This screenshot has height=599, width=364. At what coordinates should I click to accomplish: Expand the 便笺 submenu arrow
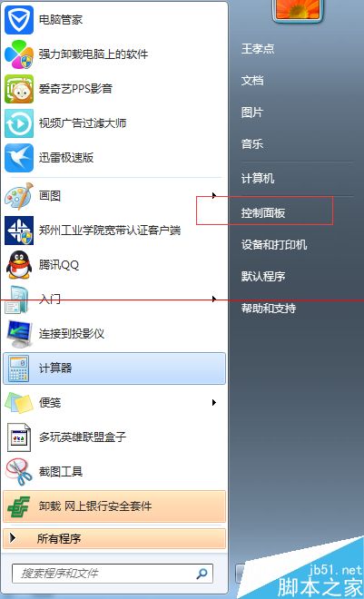pyautogui.click(x=214, y=402)
